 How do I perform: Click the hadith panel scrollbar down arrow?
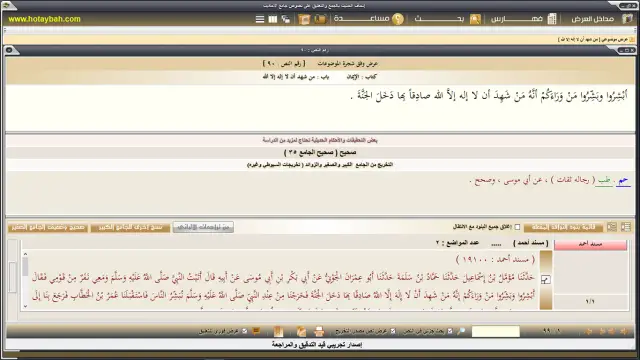pyautogui.click(x=25, y=306)
